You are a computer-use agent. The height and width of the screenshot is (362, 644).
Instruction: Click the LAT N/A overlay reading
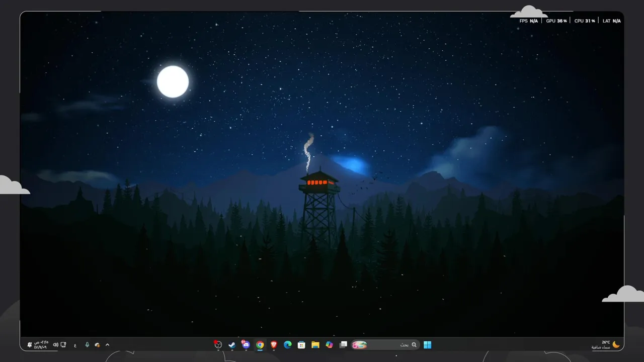click(612, 21)
